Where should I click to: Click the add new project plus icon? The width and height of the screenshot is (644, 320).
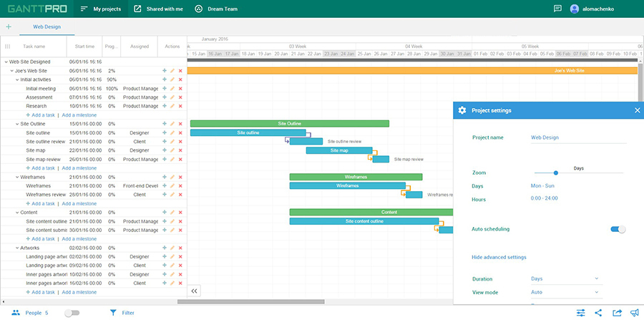9,26
